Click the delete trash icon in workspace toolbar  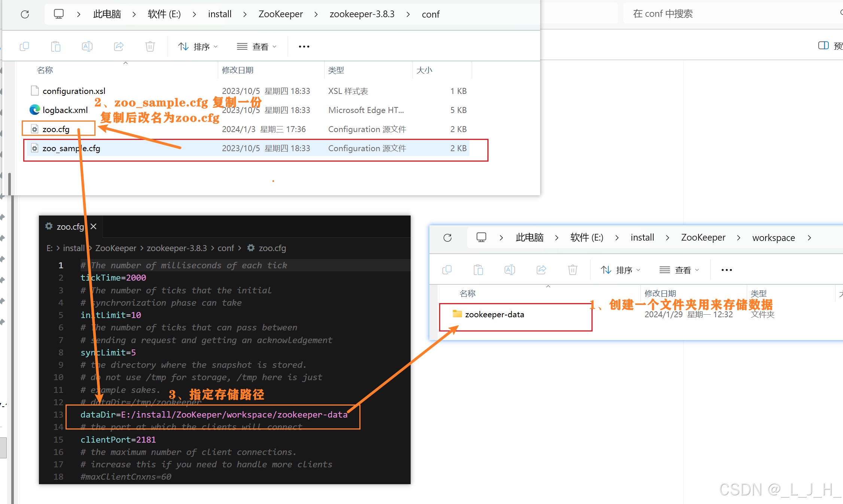(572, 270)
